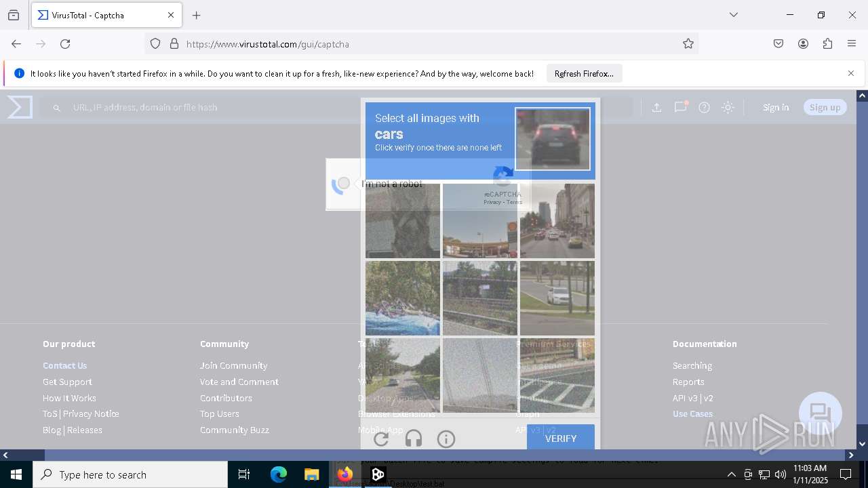This screenshot has width=868, height=488.
Task: Select the captcha tile with gas station
Action: click(480, 221)
